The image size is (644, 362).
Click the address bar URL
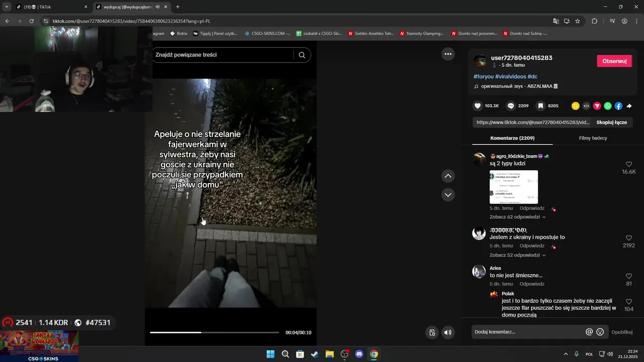[x=131, y=21]
